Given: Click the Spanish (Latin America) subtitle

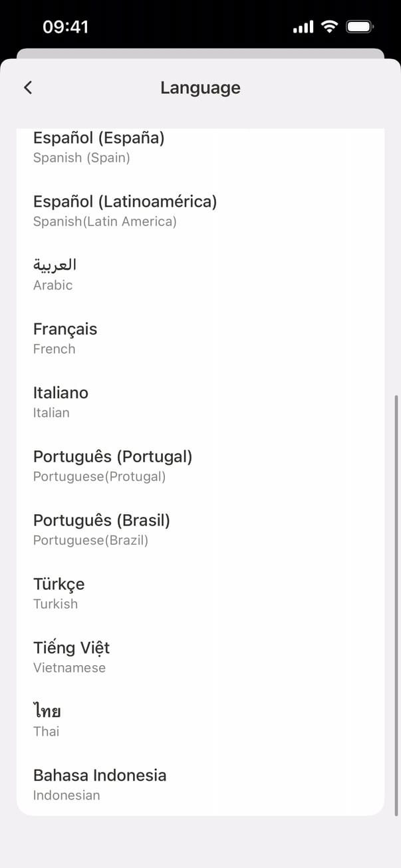Looking at the screenshot, I should (105, 221).
